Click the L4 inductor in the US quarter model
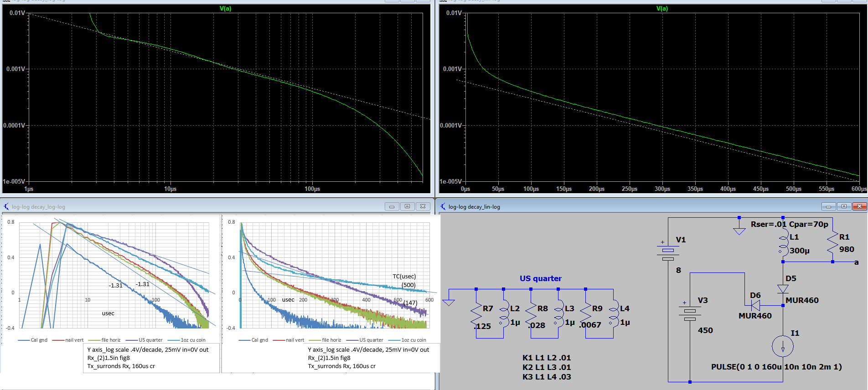The image size is (868, 390). pyautogui.click(x=613, y=314)
